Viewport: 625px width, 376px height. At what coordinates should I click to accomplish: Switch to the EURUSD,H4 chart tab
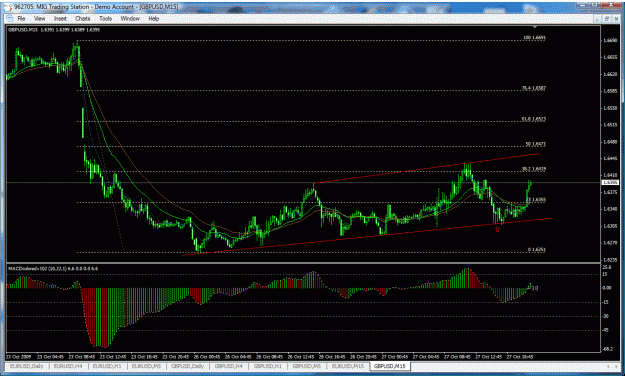[x=68, y=366]
